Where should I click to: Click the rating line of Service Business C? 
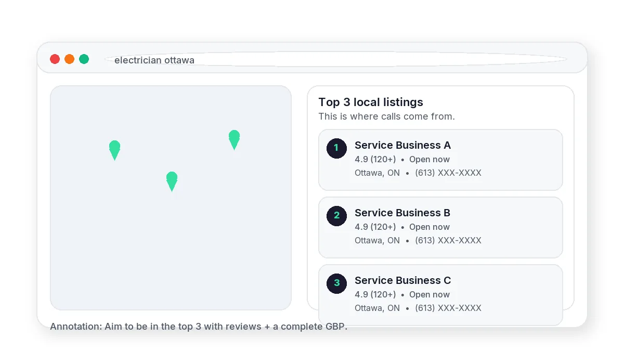pos(402,294)
